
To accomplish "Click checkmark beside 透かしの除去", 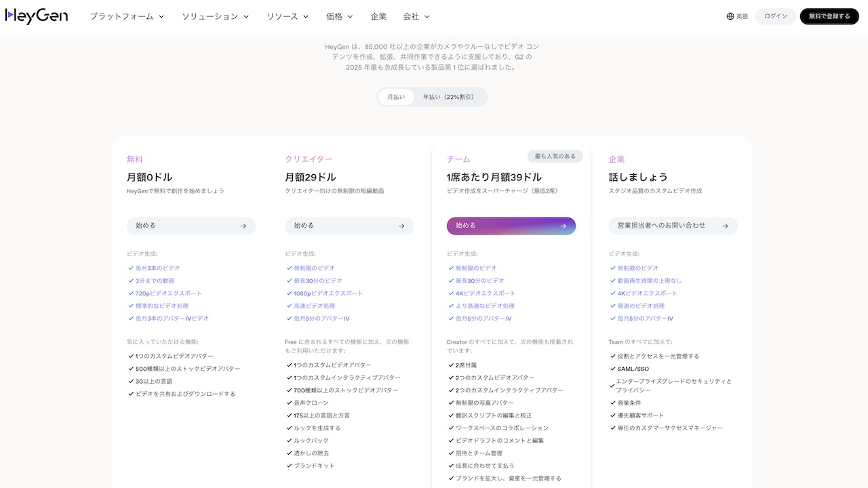I will pos(289,453).
